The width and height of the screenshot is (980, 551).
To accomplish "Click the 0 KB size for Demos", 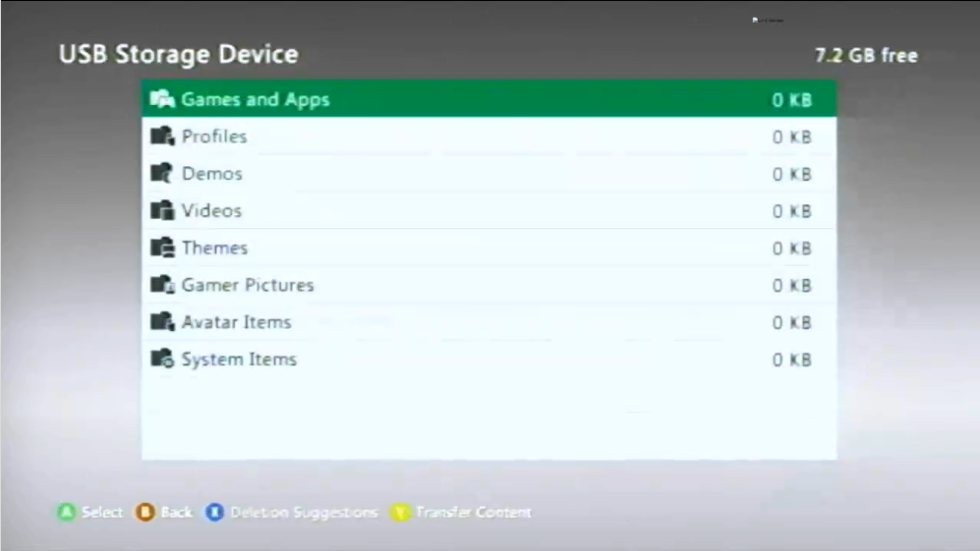I will pos(792,174).
